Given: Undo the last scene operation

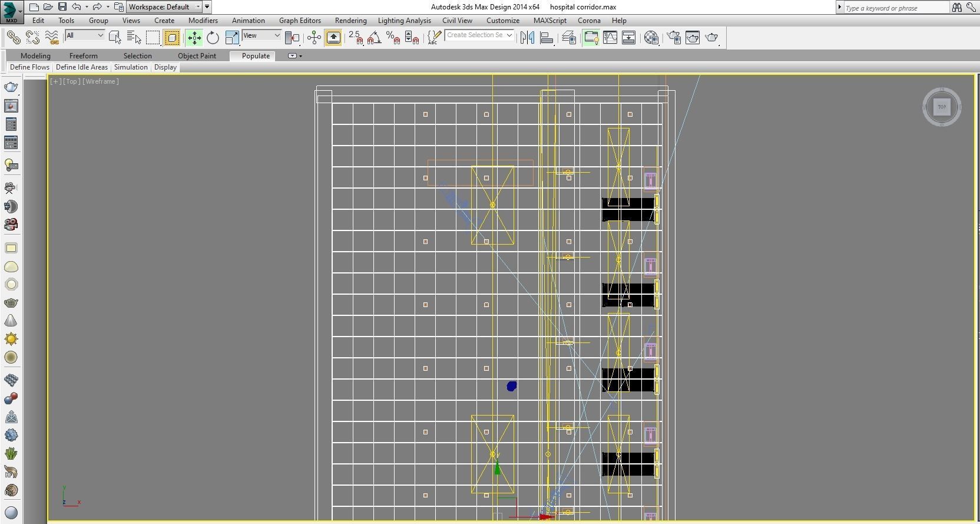Looking at the screenshot, I should 76,7.
